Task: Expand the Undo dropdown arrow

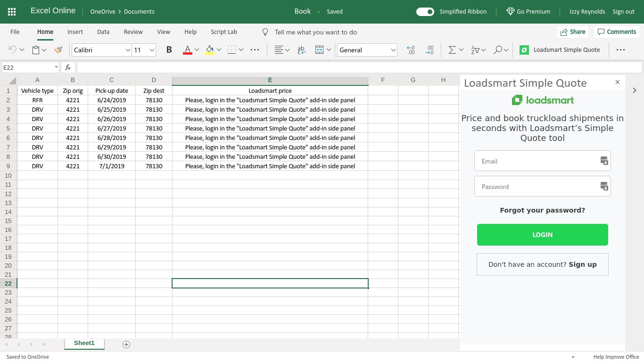Action: (x=22, y=50)
